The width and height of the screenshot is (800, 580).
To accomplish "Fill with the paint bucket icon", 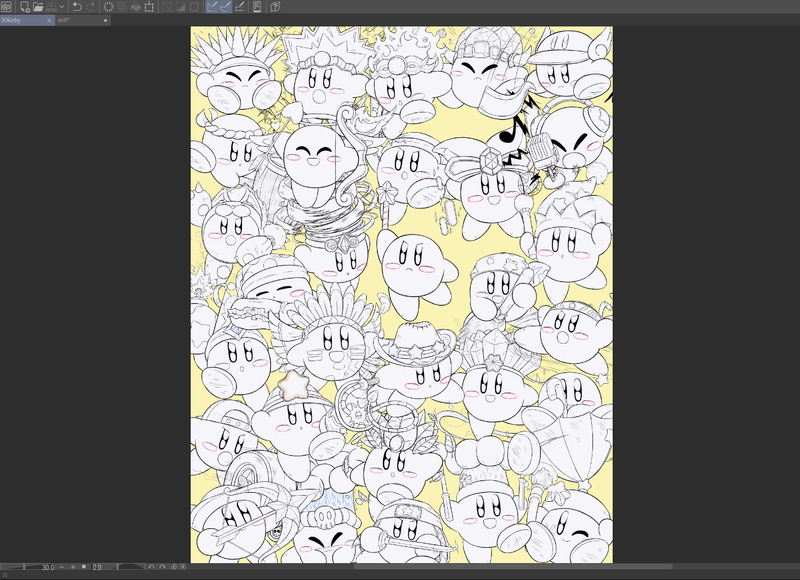I will pyautogui.click(x=135, y=7).
